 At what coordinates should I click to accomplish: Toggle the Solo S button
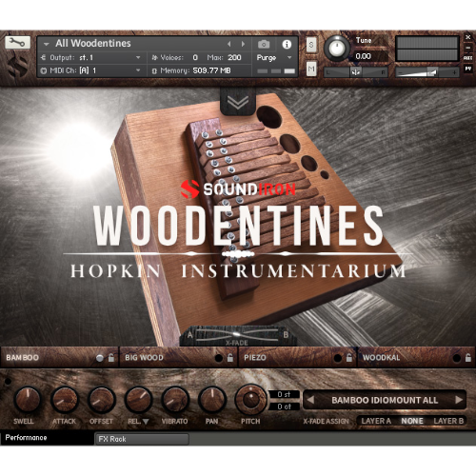[311, 45]
